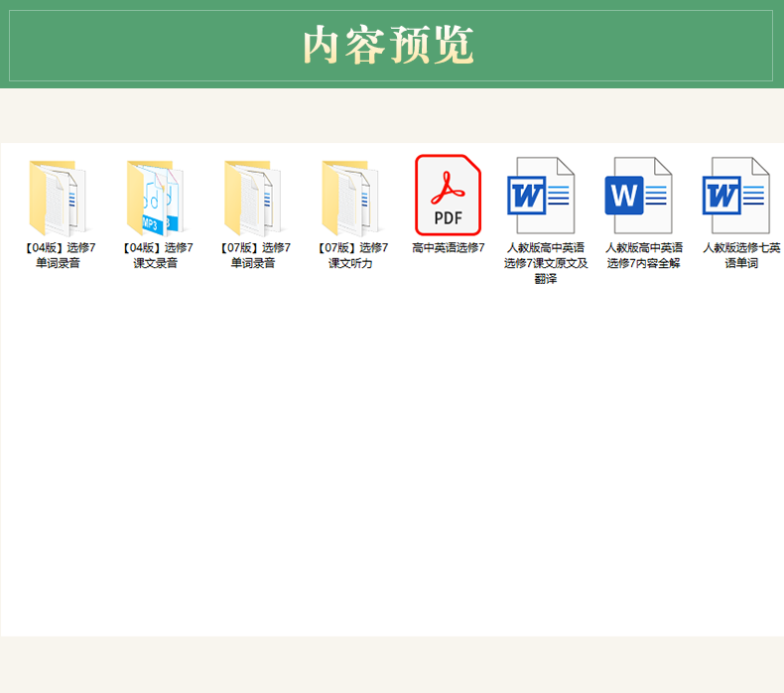Open the 课文原文及翻译 Word document icon
Image resolution: width=784 pixels, height=693 pixels.
pyautogui.click(x=542, y=196)
